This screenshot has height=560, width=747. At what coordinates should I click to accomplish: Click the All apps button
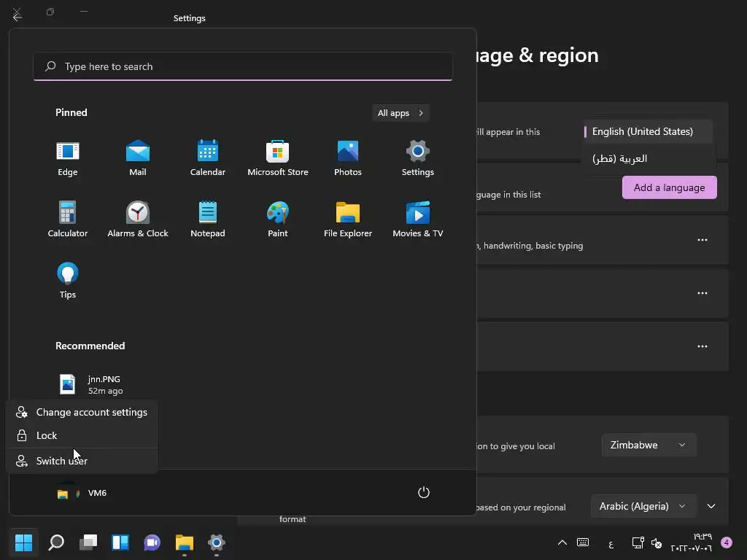point(400,113)
